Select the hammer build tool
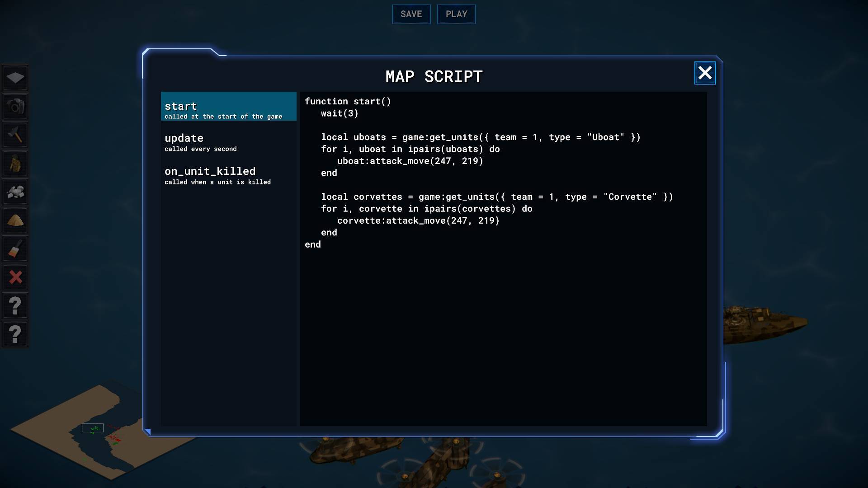Viewport: 868px width, 488px height. point(15,135)
